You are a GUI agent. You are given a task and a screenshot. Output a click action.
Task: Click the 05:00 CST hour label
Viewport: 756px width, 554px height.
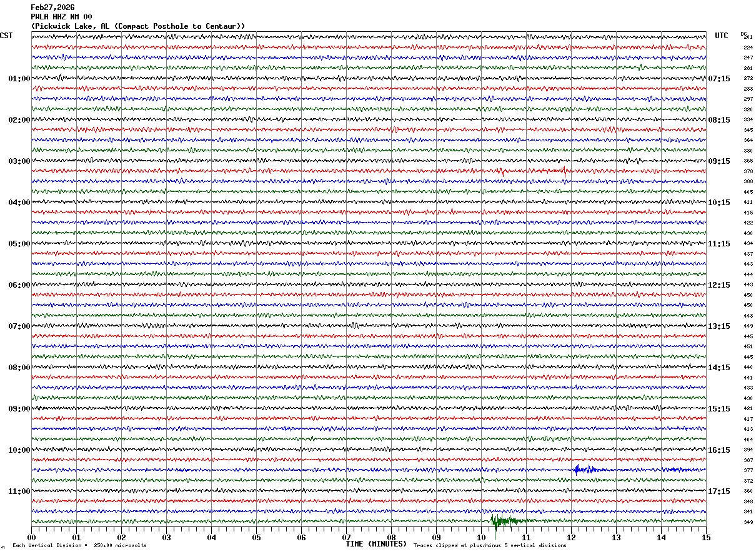[x=19, y=244]
